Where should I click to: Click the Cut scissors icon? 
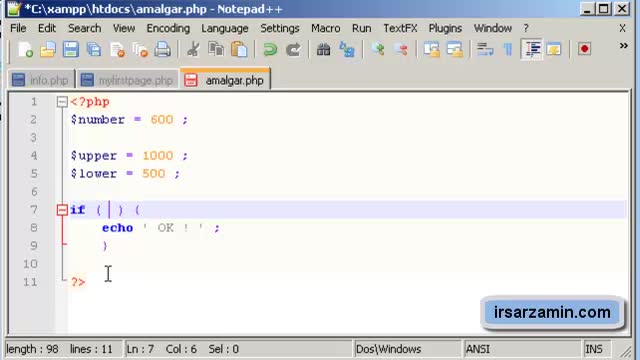[x=193, y=49]
